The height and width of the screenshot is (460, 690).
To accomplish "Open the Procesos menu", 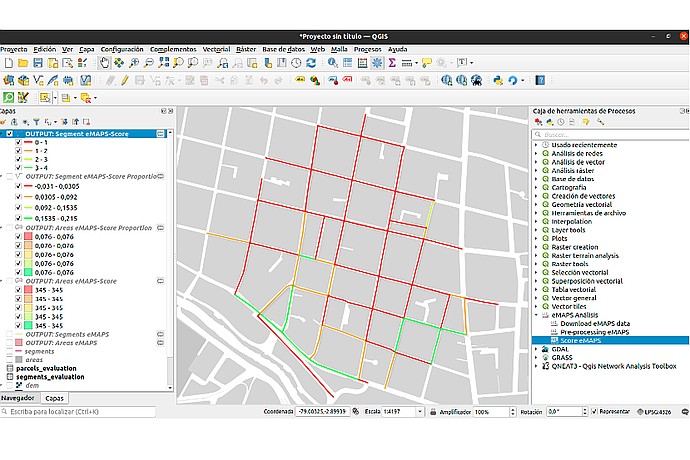I will 367,49.
